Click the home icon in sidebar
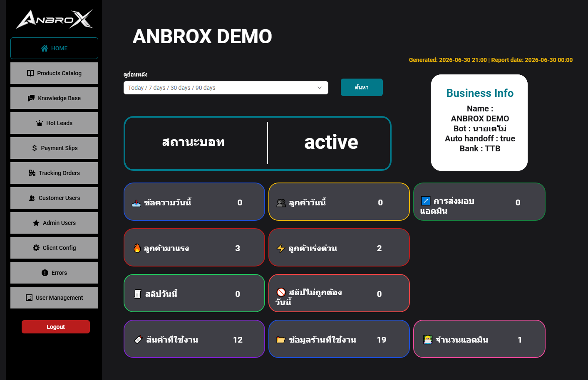 coord(45,48)
